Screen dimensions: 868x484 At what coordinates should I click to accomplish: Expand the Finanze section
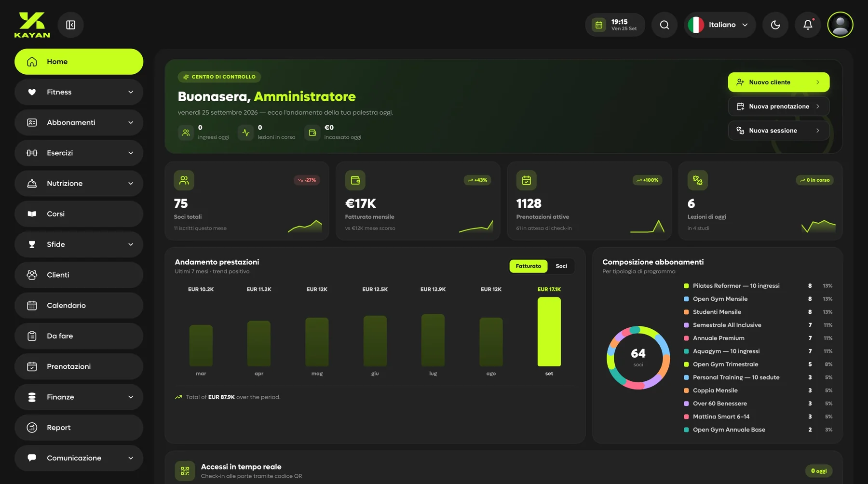pos(79,397)
